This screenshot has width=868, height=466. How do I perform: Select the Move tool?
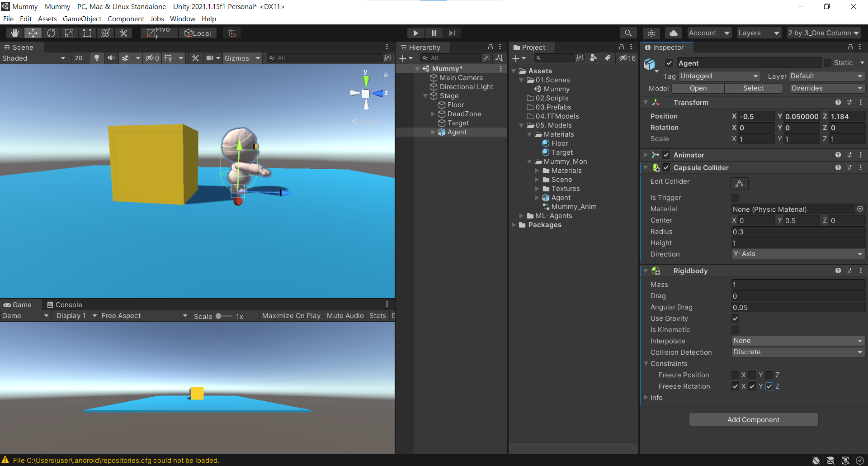coord(33,33)
